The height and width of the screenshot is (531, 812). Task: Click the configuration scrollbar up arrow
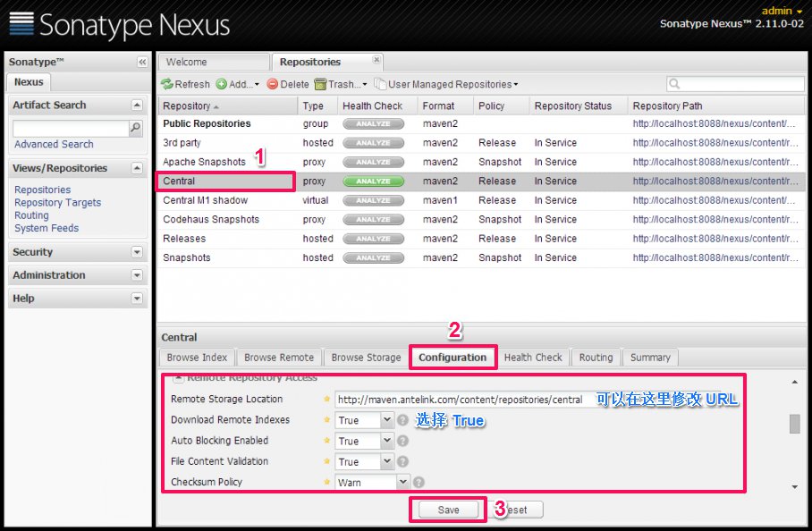click(794, 382)
